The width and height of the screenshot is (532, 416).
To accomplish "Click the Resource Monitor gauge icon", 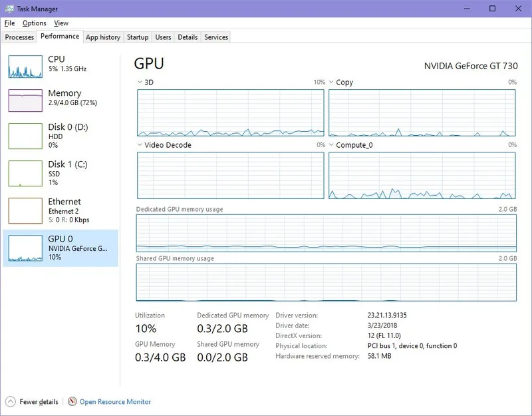I will [x=72, y=401].
